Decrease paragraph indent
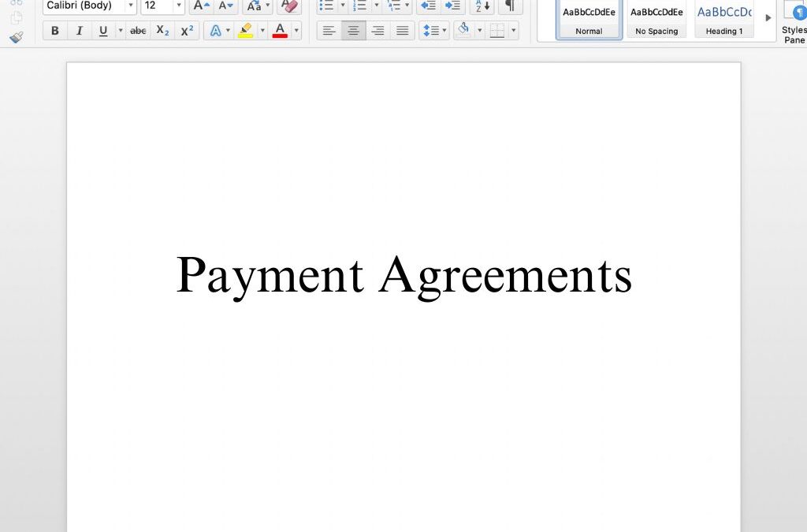The image size is (807, 532). point(428,6)
